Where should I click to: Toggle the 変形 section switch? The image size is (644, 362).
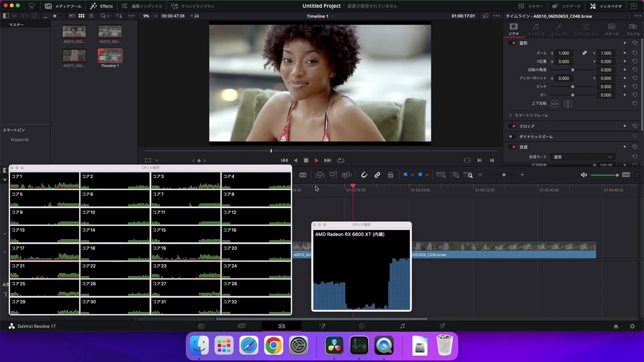click(x=513, y=43)
